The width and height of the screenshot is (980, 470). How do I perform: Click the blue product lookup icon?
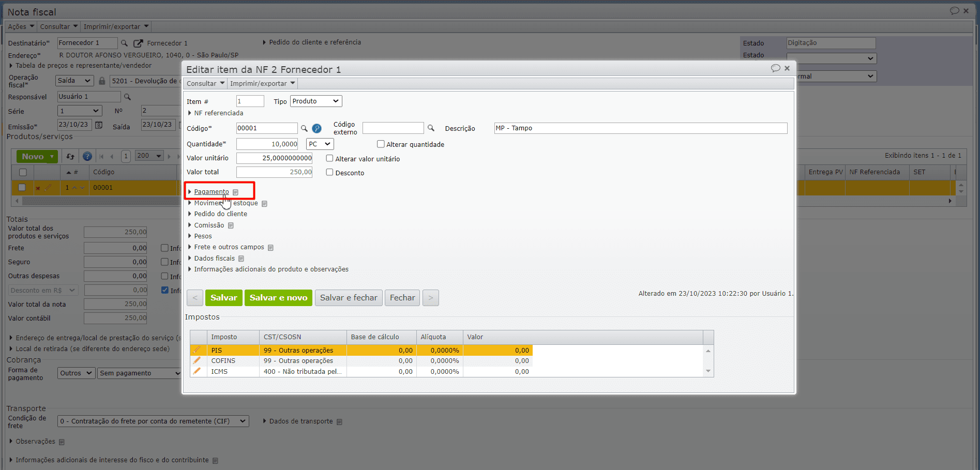(317, 128)
